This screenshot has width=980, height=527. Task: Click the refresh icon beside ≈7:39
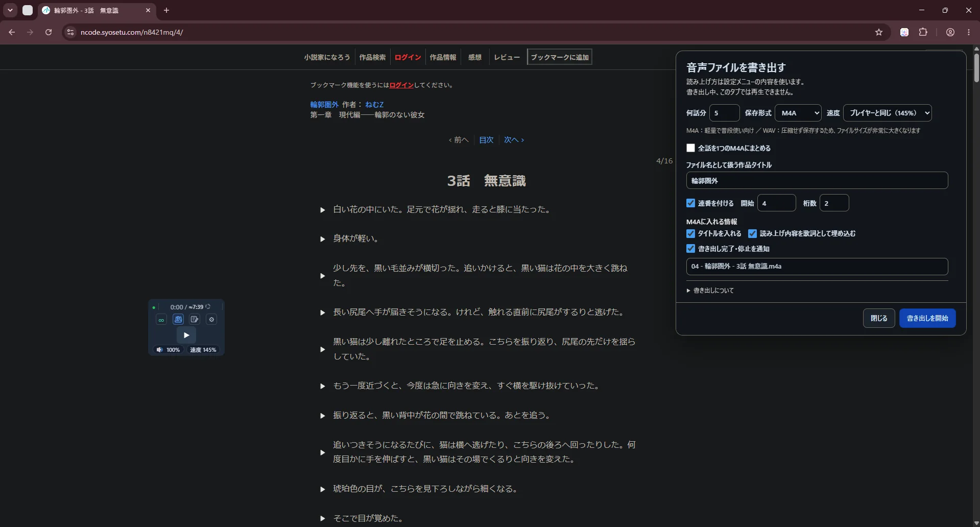pyautogui.click(x=208, y=307)
